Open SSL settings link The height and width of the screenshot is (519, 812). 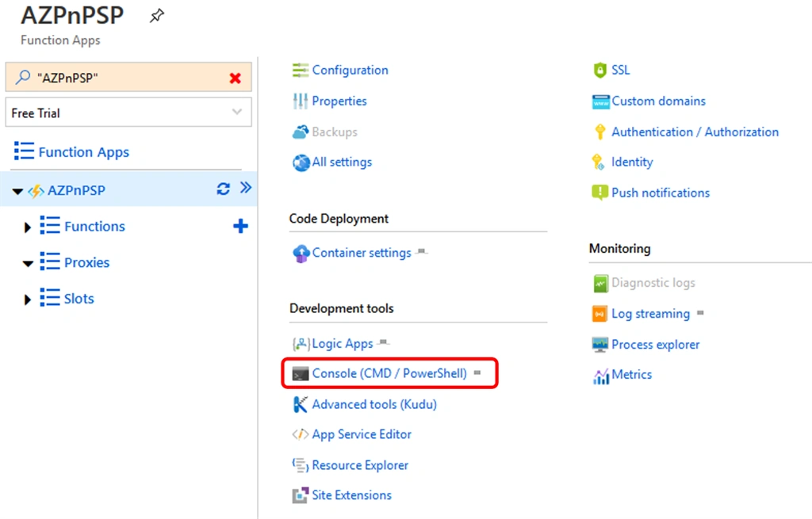(620, 71)
